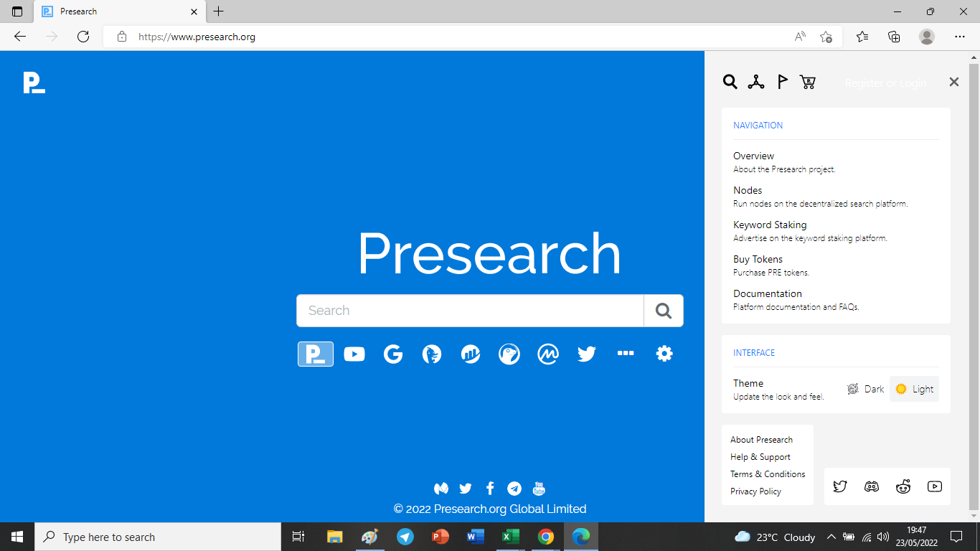Click the Register or Login link

(x=885, y=83)
